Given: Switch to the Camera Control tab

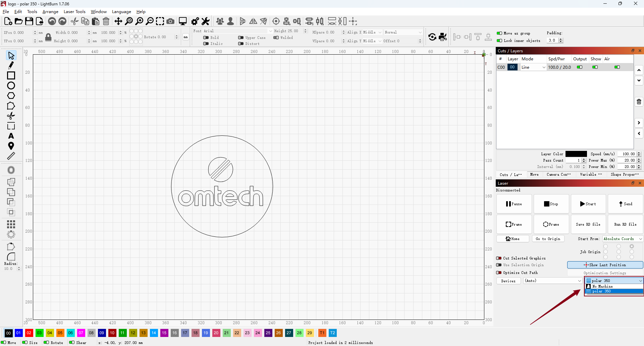Looking at the screenshot, I should 559,174.
